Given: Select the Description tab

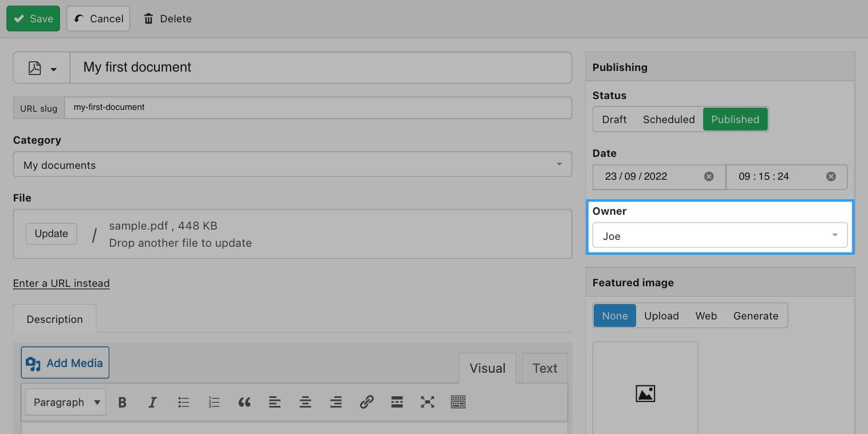Looking at the screenshot, I should click(x=54, y=319).
